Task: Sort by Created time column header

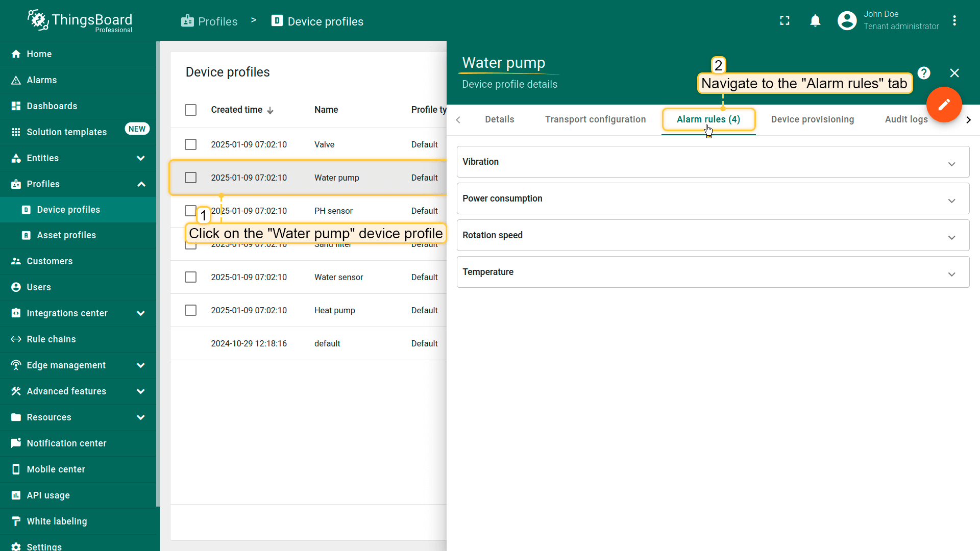Action: 236,110
